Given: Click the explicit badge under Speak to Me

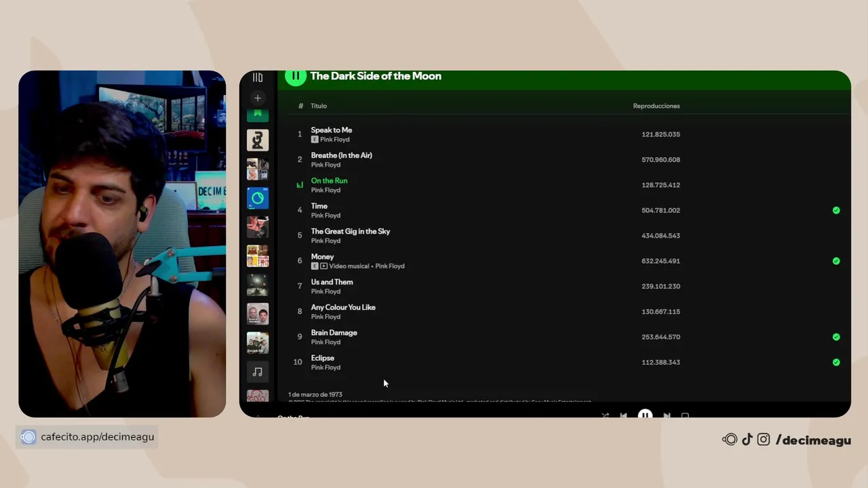Looking at the screenshot, I should click(x=315, y=140).
